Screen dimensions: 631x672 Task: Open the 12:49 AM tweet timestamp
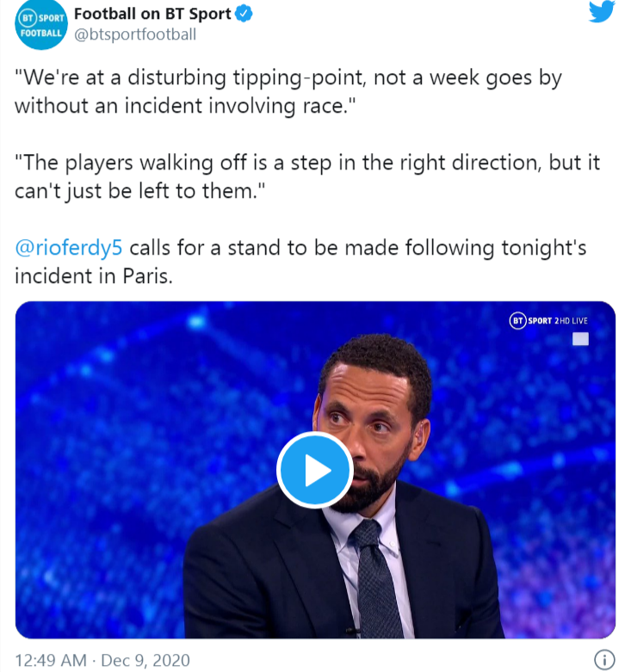(x=51, y=660)
